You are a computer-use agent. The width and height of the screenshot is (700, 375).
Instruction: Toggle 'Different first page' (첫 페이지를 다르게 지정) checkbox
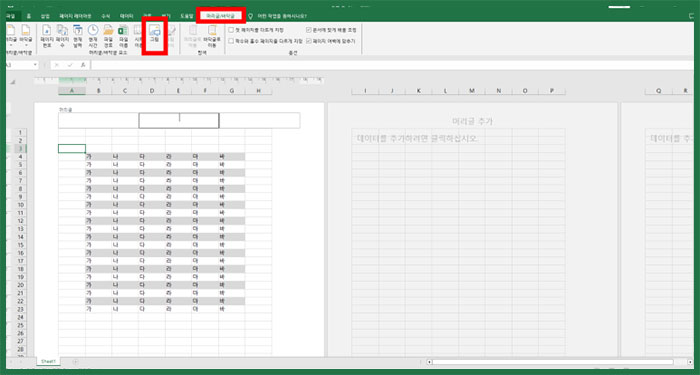click(231, 30)
